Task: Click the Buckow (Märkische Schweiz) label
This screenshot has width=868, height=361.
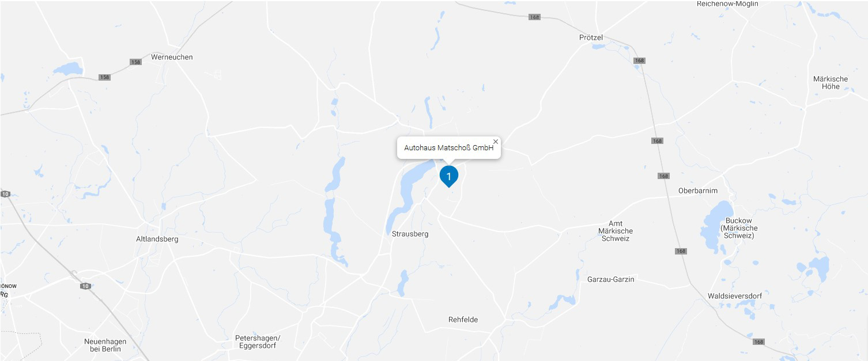Action: click(x=739, y=228)
